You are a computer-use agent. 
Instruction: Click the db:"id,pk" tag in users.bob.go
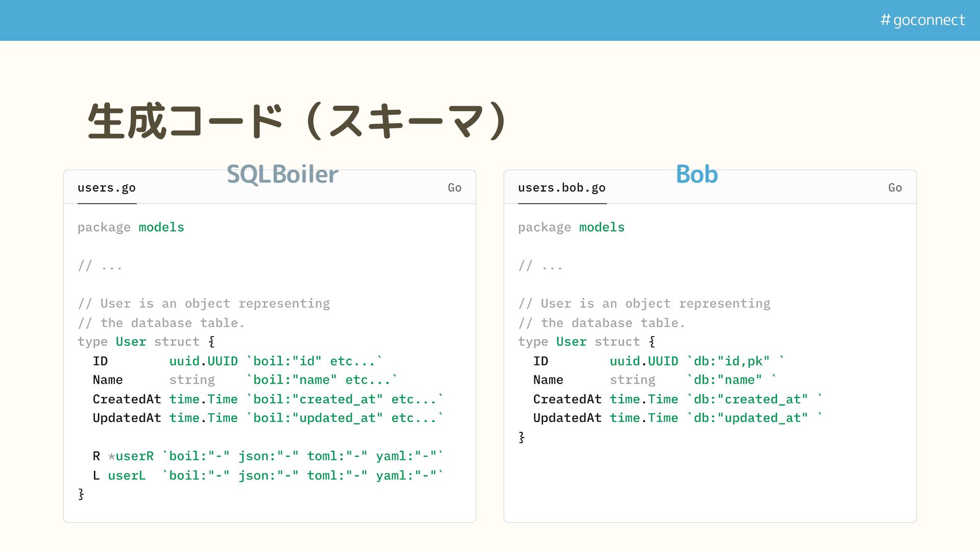[731, 361]
